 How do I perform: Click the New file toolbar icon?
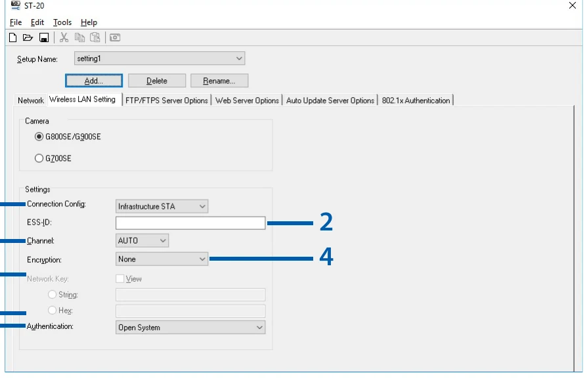(x=12, y=37)
